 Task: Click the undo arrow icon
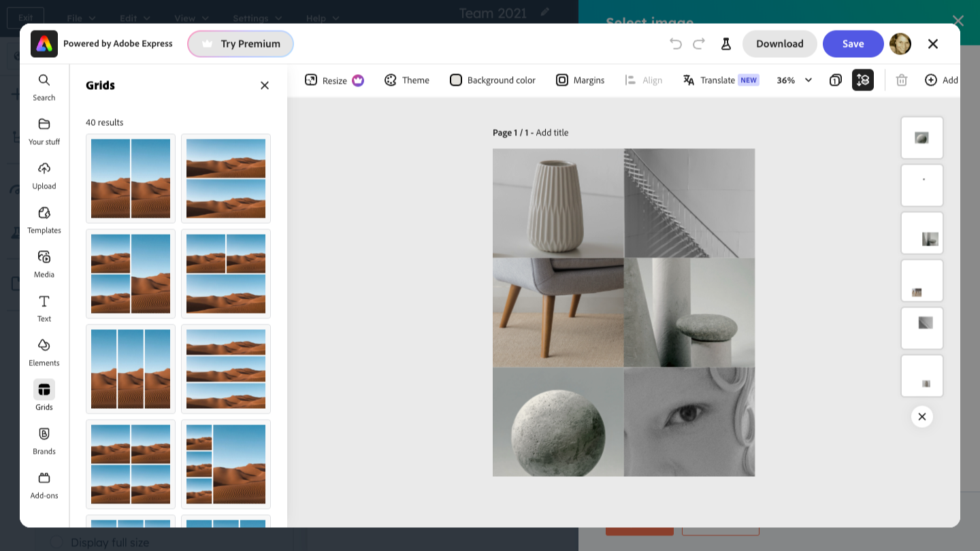[x=676, y=44]
